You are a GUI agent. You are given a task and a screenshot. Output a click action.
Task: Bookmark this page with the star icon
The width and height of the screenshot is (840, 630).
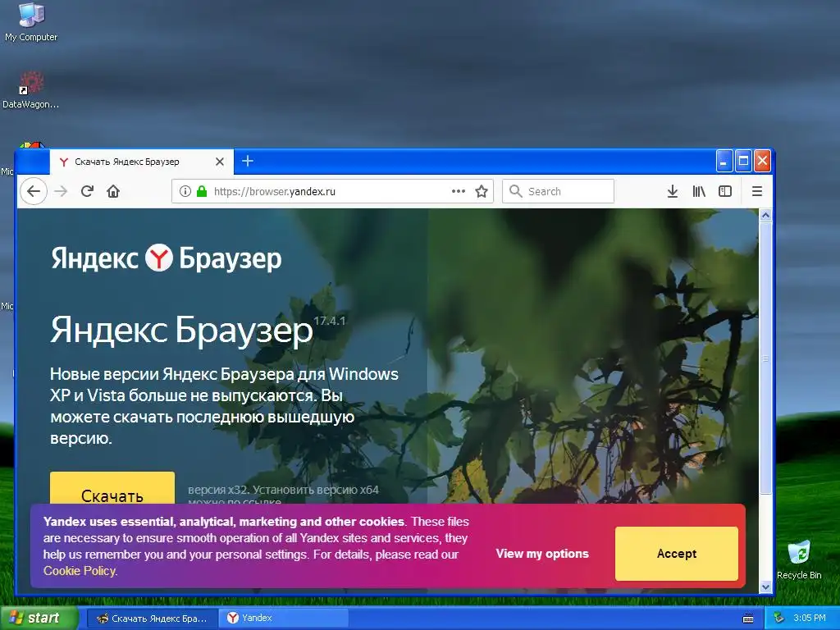coord(482,191)
